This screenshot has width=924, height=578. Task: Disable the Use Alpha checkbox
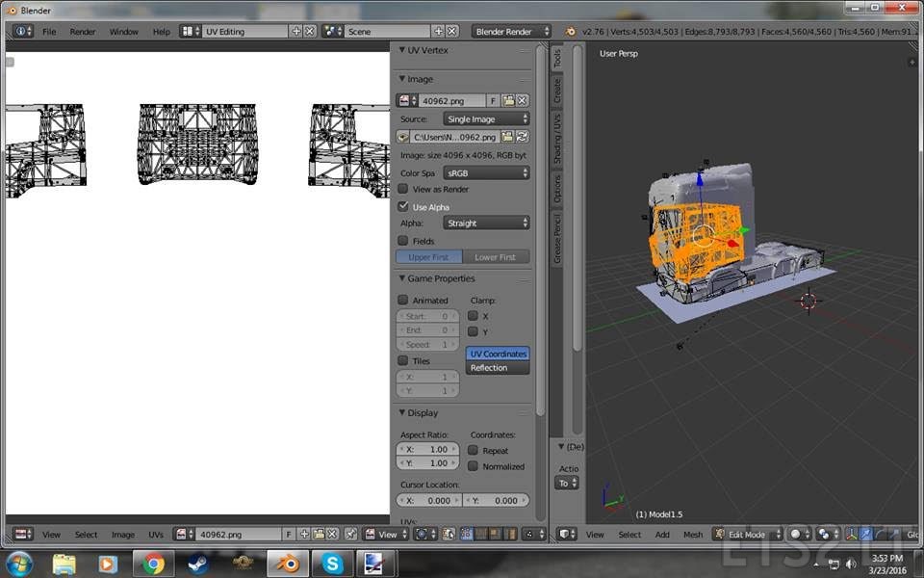coord(402,206)
